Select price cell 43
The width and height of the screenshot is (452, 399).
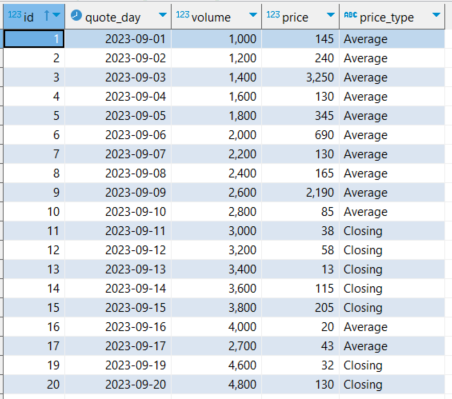(x=301, y=346)
